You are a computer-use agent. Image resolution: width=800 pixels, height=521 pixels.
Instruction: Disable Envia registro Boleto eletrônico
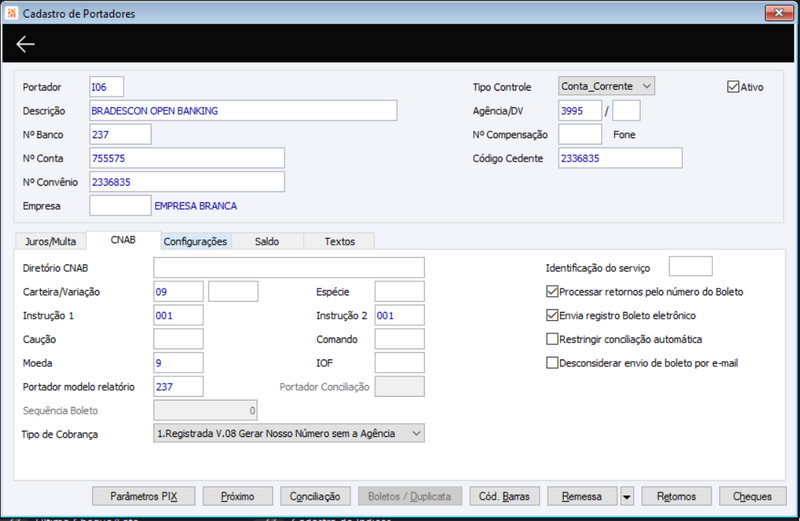pyautogui.click(x=552, y=315)
